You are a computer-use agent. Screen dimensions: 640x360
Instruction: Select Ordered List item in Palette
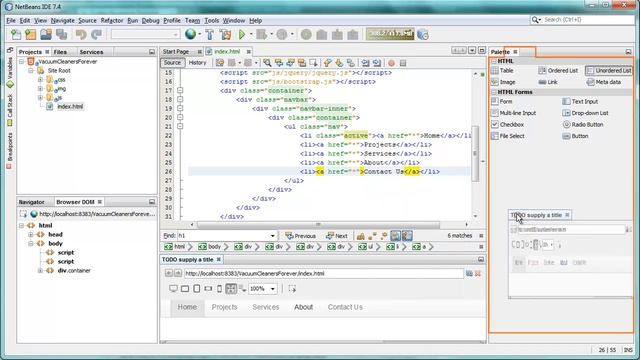(x=558, y=71)
